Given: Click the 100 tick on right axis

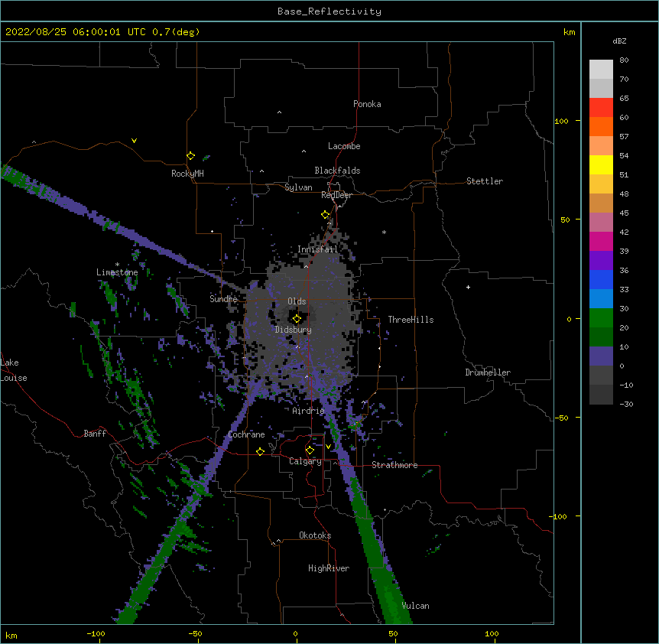Looking at the screenshot, I should point(561,121).
